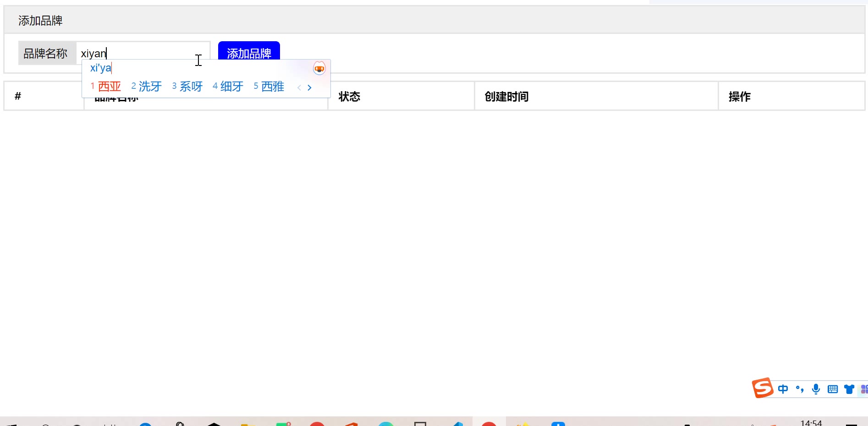868x426 pixels.
Task: Go to next candidate page arrow
Action: (310, 87)
